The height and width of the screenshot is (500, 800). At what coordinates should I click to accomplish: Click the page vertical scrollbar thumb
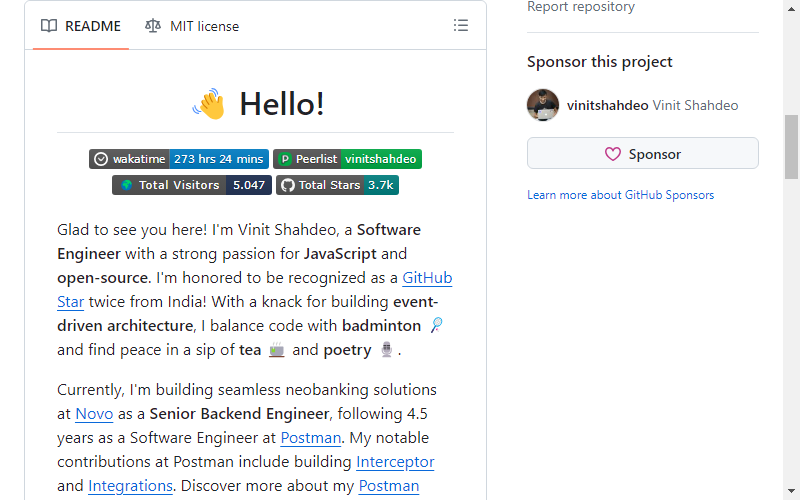pos(791,147)
